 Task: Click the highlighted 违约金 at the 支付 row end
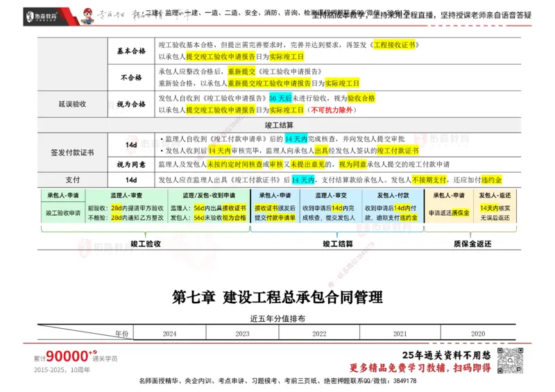coord(491,180)
